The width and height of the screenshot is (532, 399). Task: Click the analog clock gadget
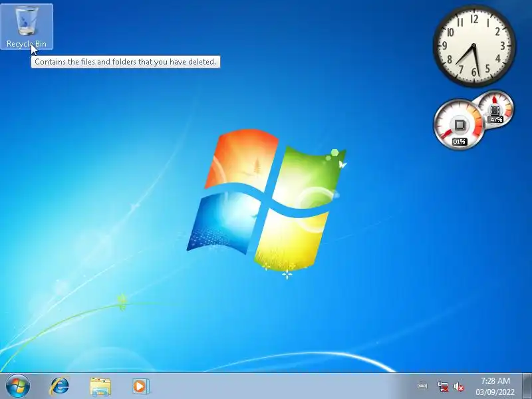click(x=474, y=46)
